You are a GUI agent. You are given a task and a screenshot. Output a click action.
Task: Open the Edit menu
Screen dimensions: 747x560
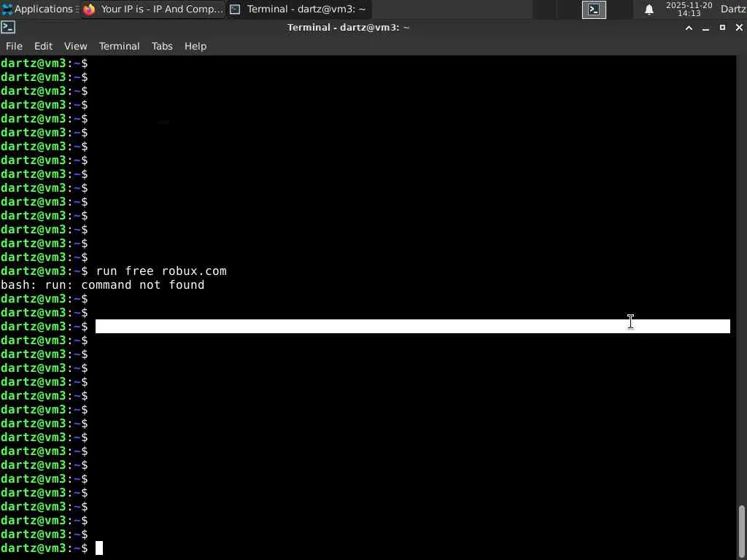pyautogui.click(x=43, y=46)
